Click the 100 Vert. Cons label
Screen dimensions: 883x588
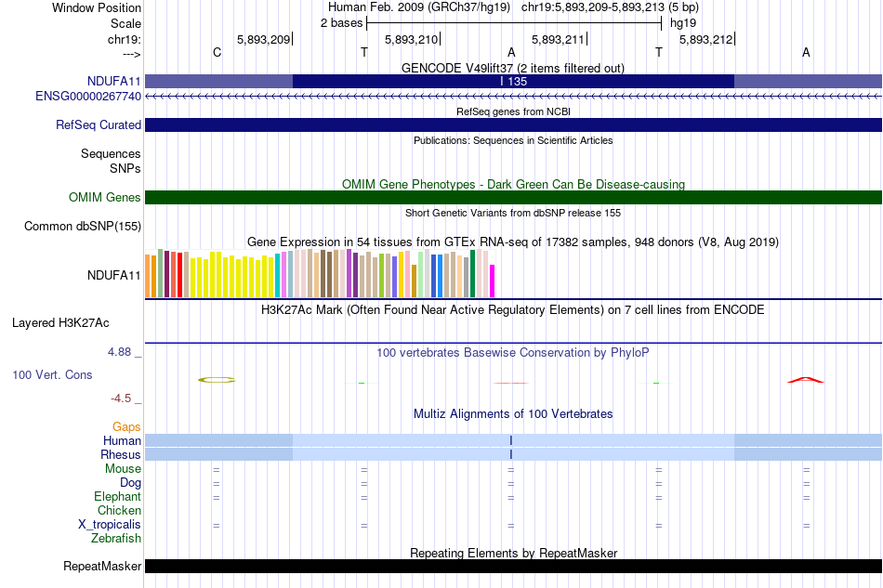(x=52, y=374)
